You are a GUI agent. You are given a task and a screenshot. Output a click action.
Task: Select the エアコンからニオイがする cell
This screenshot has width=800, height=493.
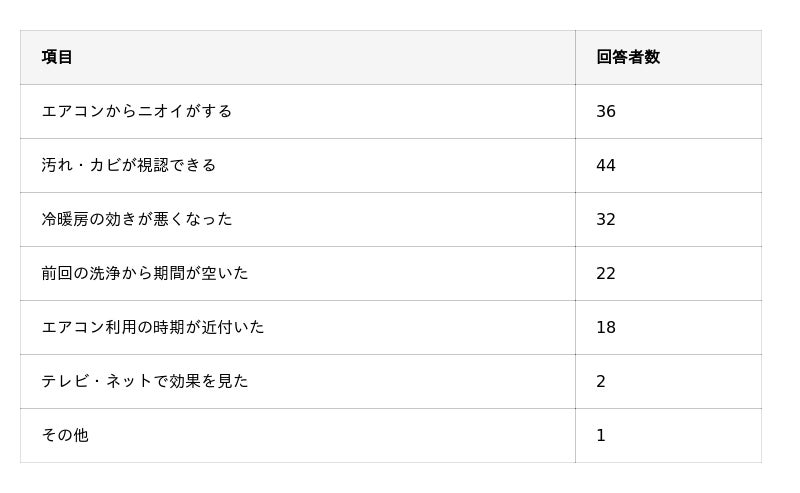point(137,111)
